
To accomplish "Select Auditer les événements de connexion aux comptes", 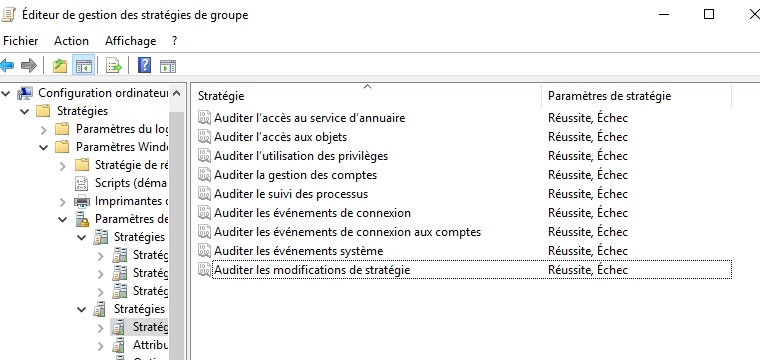I will tap(347, 232).
